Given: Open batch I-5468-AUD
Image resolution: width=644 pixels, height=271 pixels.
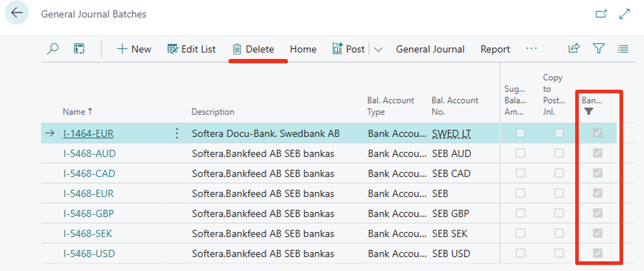Looking at the screenshot, I should pyautogui.click(x=89, y=154).
